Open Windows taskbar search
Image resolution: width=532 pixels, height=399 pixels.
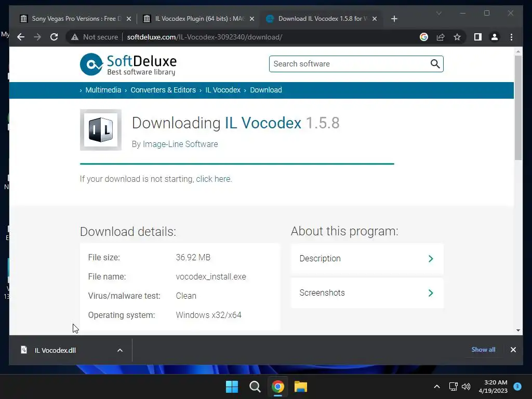tap(255, 387)
